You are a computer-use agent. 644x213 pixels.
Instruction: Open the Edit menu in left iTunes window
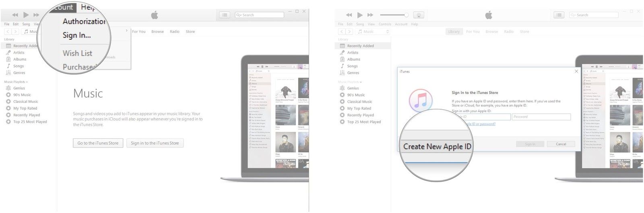pos(16,24)
